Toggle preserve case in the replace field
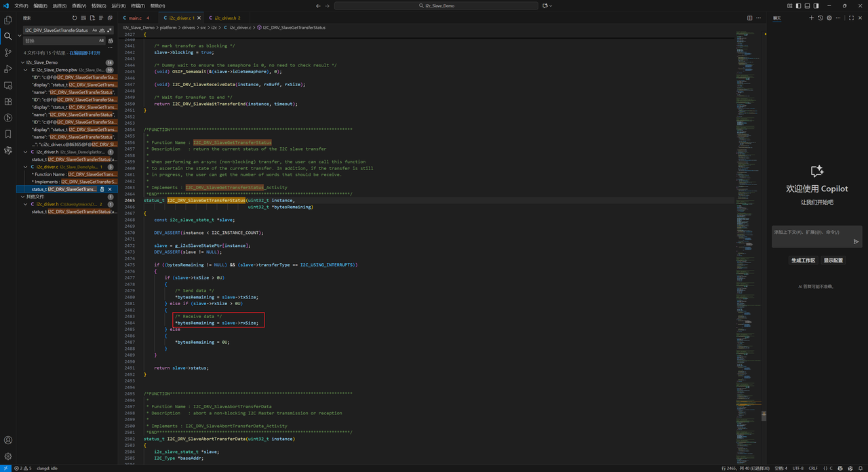 (102, 41)
